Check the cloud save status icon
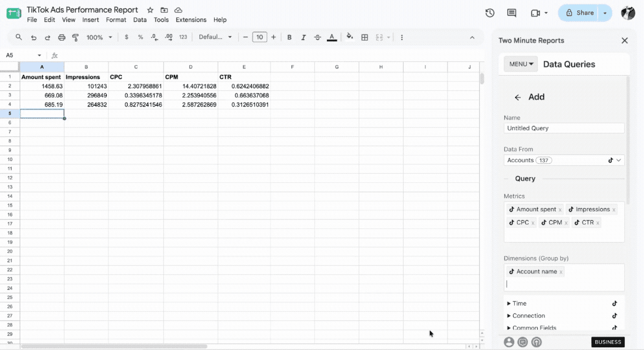Image resolution: width=644 pixels, height=350 pixels. pos(179,10)
